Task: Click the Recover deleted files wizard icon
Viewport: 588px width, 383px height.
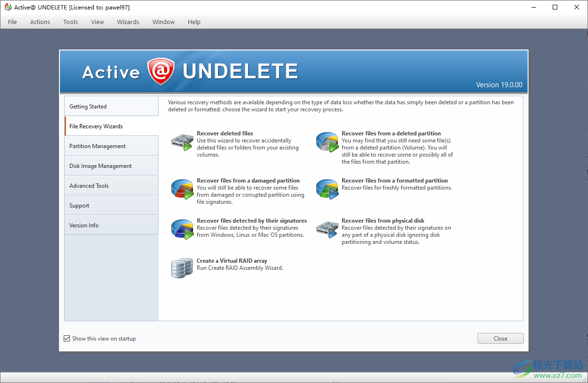Action: pos(182,142)
